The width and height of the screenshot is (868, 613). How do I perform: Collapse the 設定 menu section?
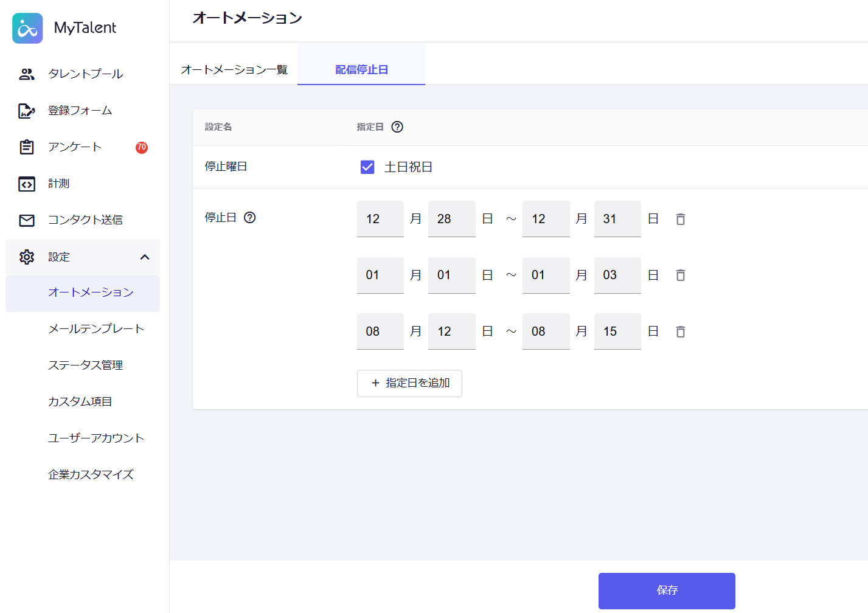(x=145, y=257)
